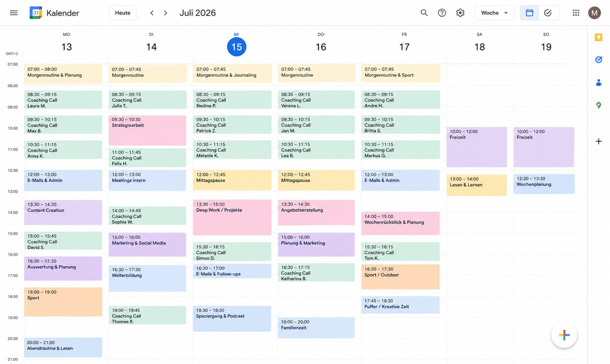Open Coaching Call Felix H. event
This screenshot has width=610, height=364.
click(147, 158)
